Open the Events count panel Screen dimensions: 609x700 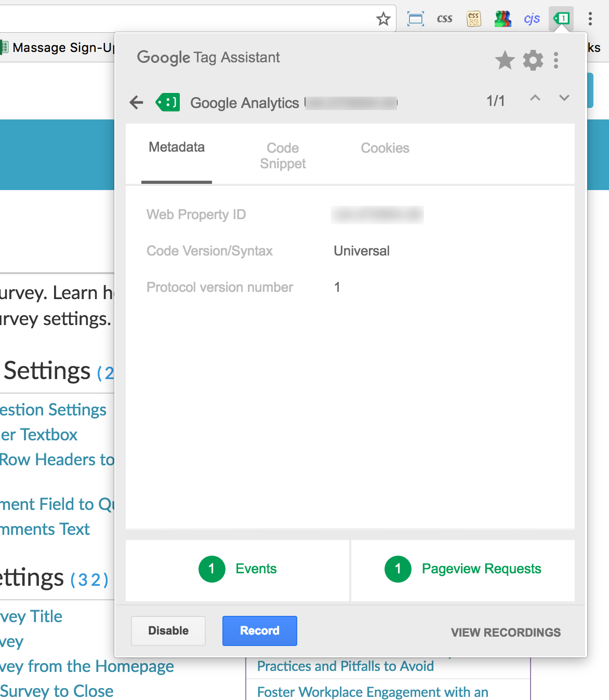(237, 570)
